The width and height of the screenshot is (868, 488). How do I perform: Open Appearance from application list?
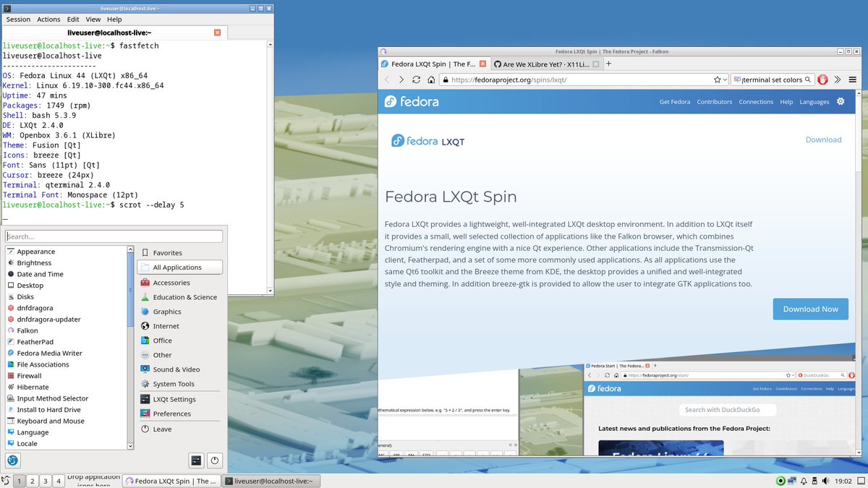(67, 252)
